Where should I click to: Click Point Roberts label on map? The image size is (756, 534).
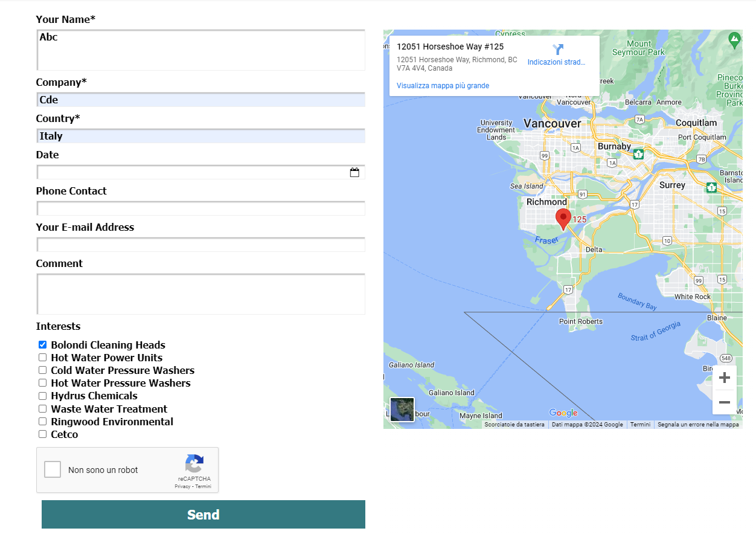tap(581, 321)
